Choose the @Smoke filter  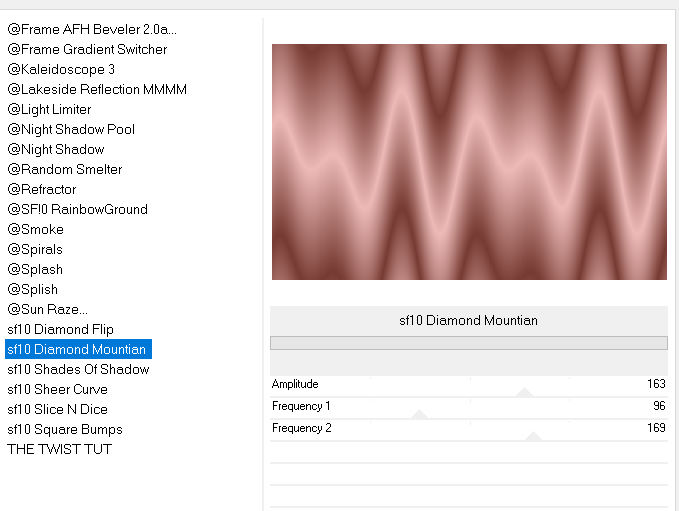click(35, 229)
